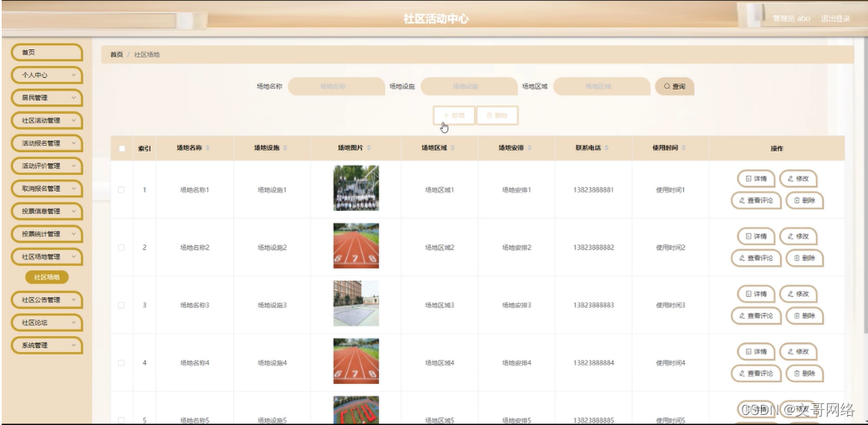Open 查看评论 for 场地名称1 row
868x425 pixels.
point(756,201)
